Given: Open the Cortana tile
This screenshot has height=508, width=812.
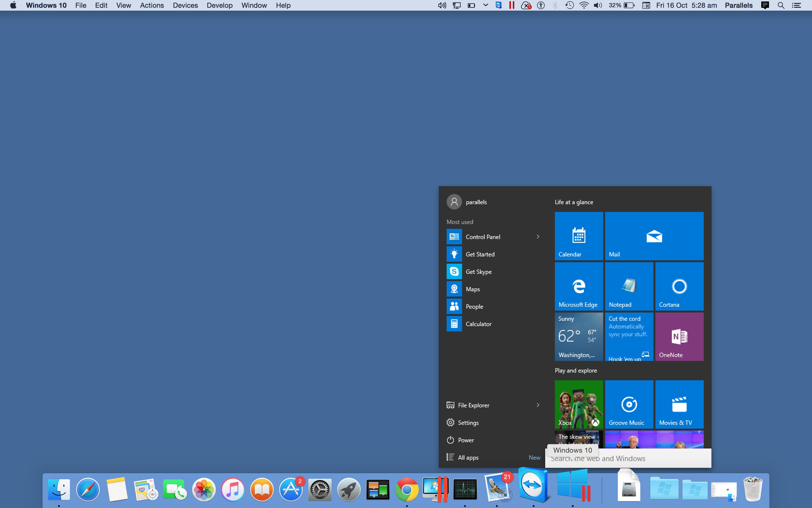Looking at the screenshot, I should coord(679,286).
